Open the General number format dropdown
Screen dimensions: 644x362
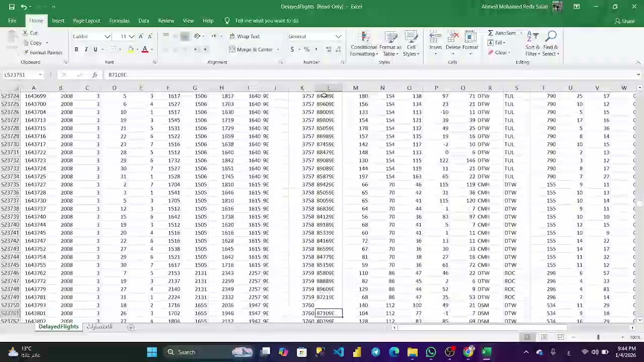click(x=338, y=36)
